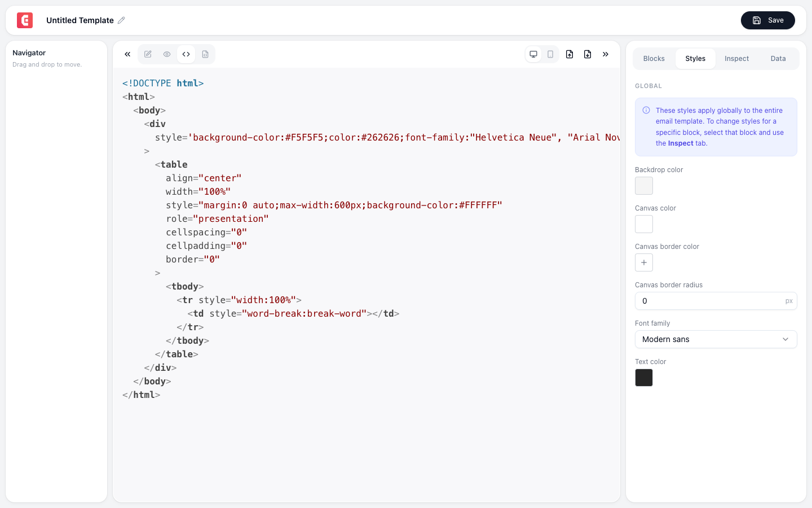
Task: Click the info icon in notice
Action: point(646,111)
